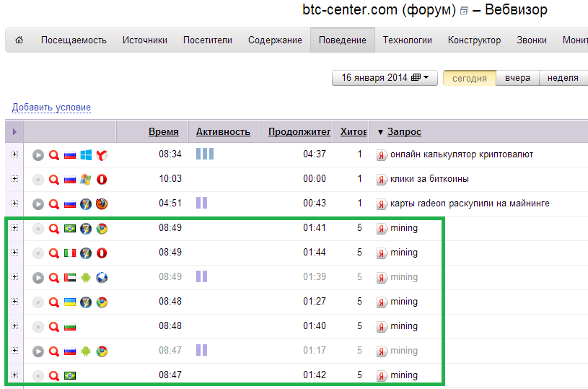Play recording of 01:39 duration mining visit

click(38, 278)
